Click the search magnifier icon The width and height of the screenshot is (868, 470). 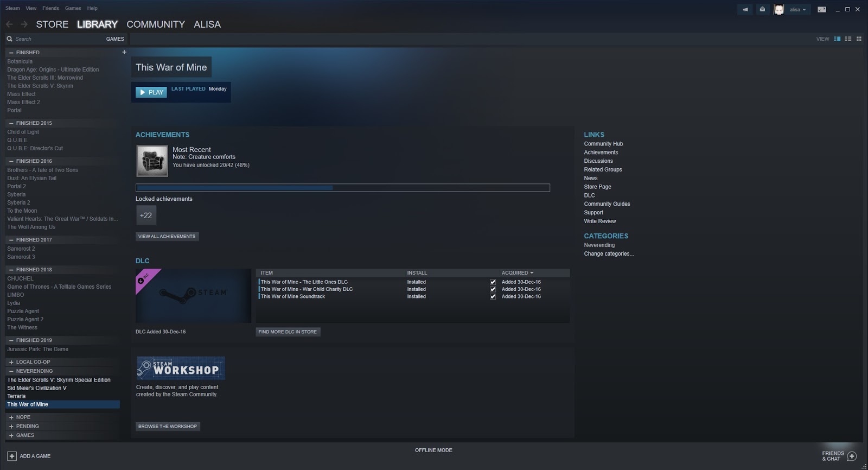coord(10,39)
